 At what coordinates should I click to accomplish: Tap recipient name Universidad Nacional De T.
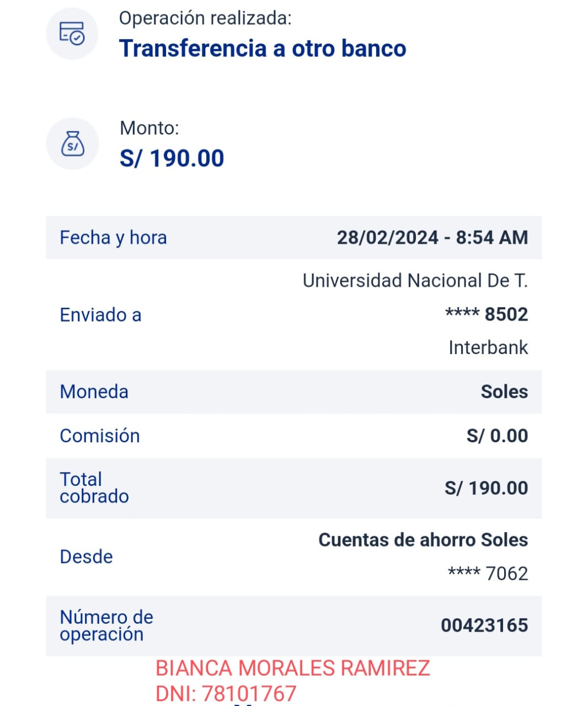[x=415, y=281]
